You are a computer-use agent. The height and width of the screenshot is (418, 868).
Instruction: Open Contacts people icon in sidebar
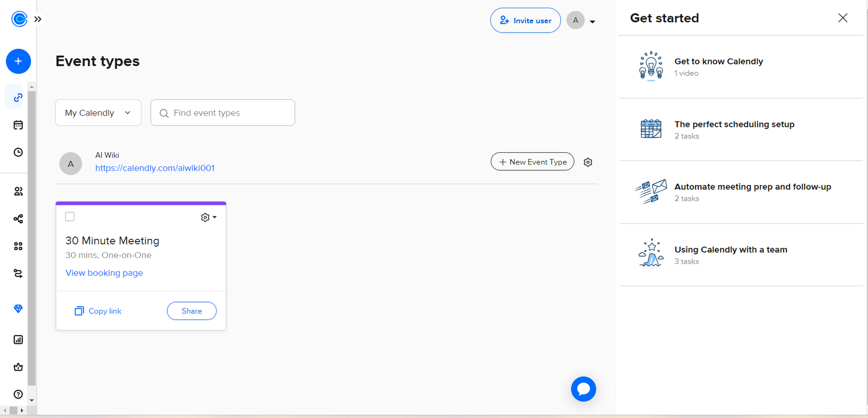18,191
